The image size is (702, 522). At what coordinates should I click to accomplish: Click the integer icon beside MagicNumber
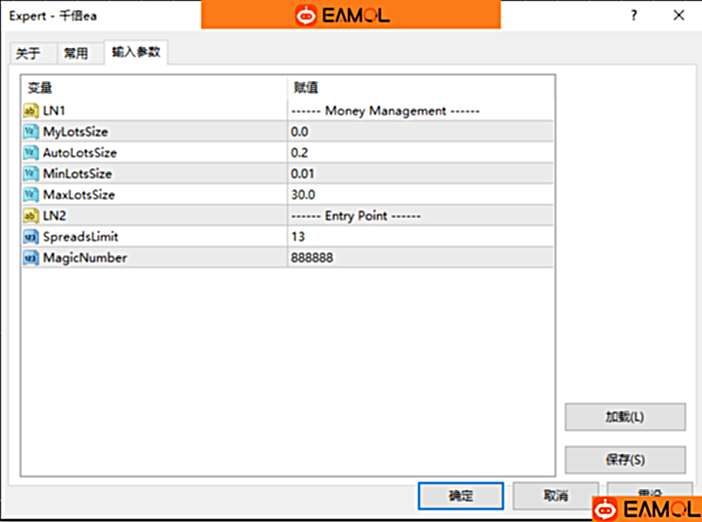tap(31, 257)
